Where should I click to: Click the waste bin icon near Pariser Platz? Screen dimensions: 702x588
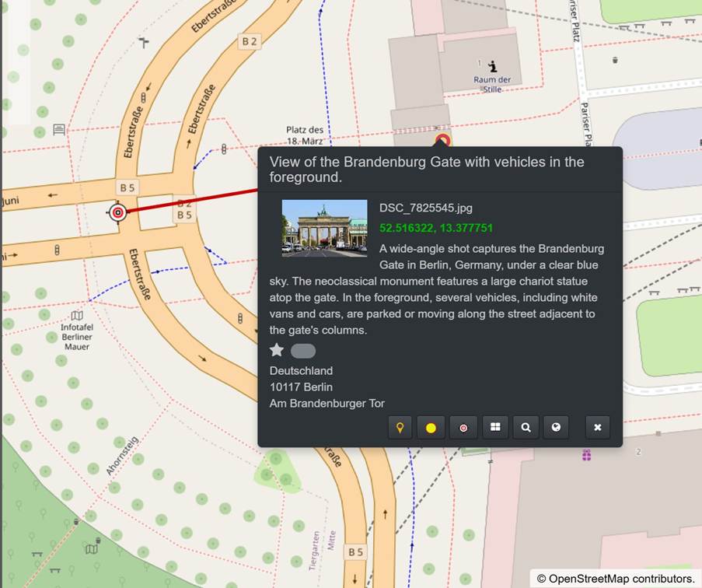click(x=615, y=60)
